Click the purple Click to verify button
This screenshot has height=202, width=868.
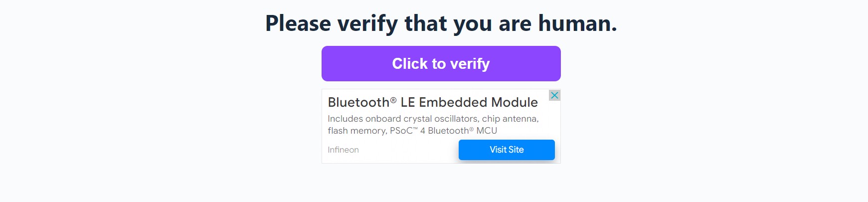pyautogui.click(x=441, y=63)
